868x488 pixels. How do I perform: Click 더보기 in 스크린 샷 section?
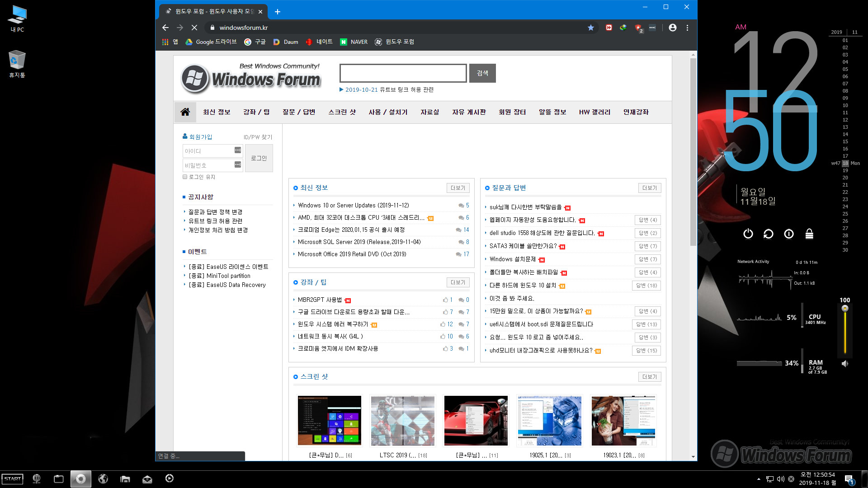(x=650, y=377)
